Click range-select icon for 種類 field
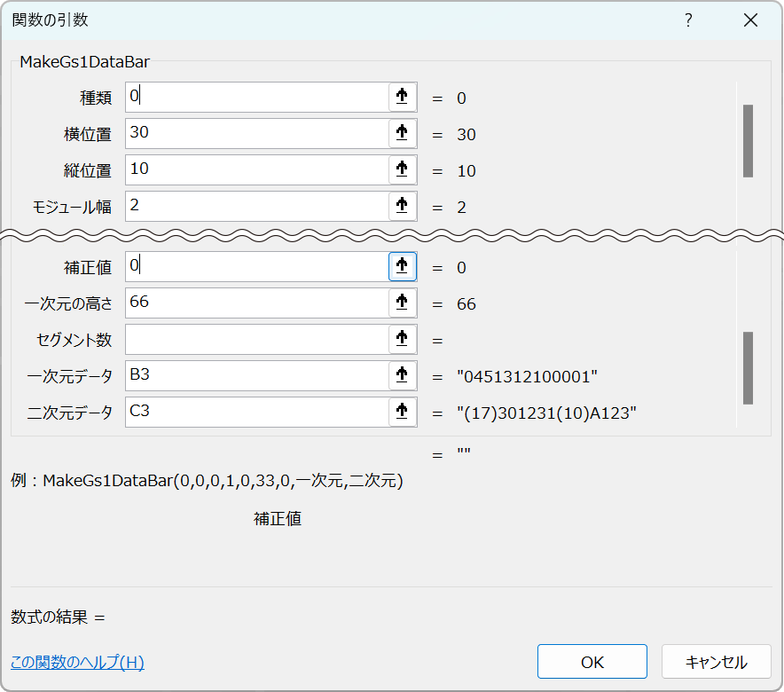The image size is (784, 692). point(403,97)
